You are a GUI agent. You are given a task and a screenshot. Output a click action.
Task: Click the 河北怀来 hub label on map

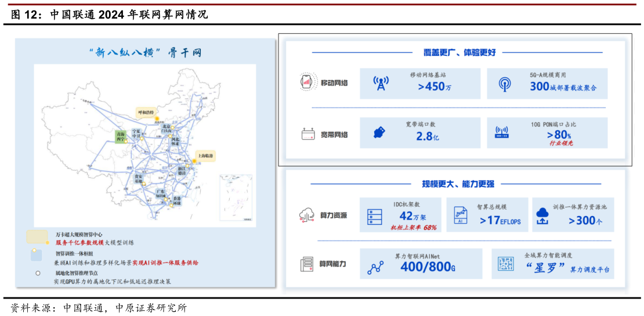[x=176, y=142]
